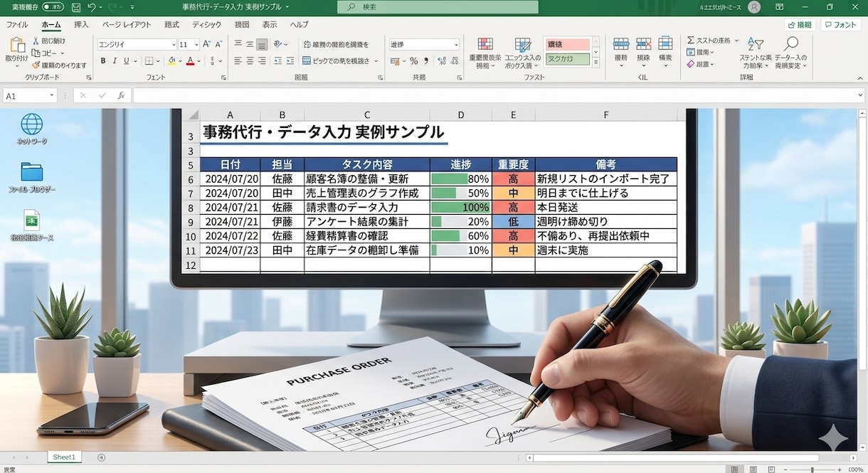Toggle Bold formatting
The image size is (868, 473).
click(103, 61)
